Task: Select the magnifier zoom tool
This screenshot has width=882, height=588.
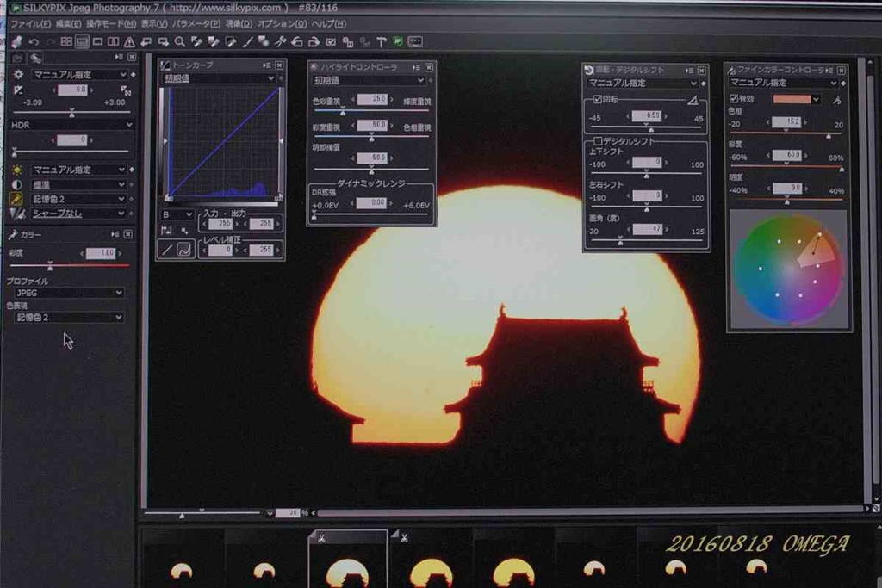Action: coord(179,42)
